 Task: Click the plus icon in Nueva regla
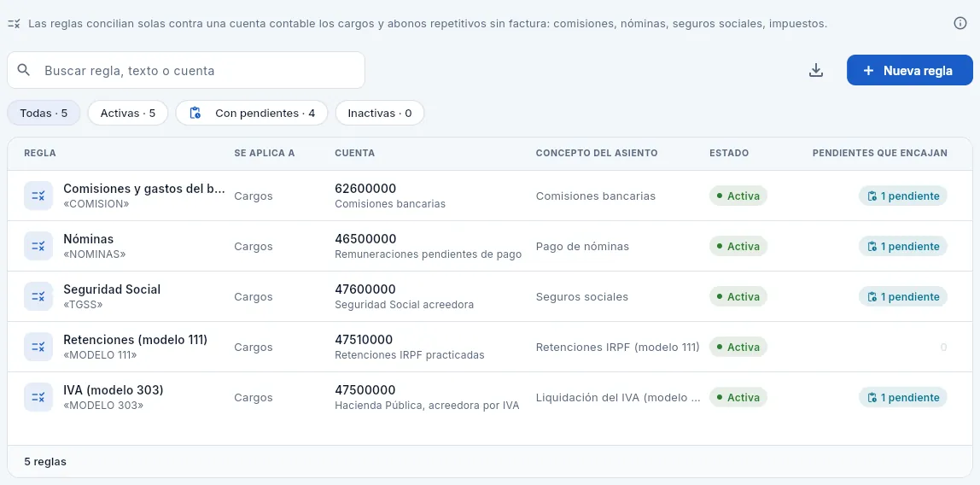coord(868,71)
